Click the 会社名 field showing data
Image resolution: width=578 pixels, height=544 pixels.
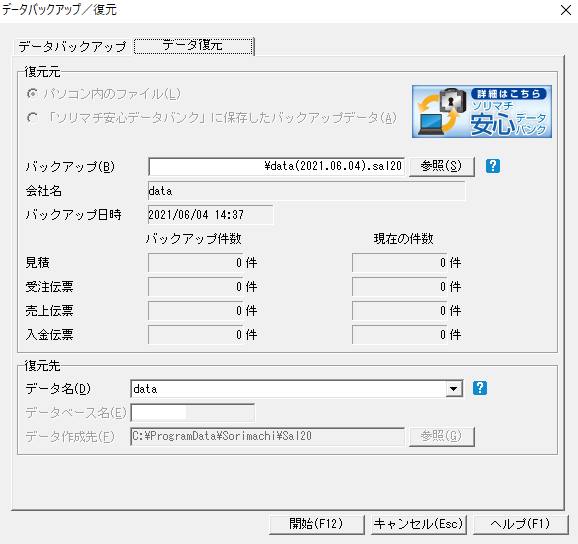[x=306, y=191]
